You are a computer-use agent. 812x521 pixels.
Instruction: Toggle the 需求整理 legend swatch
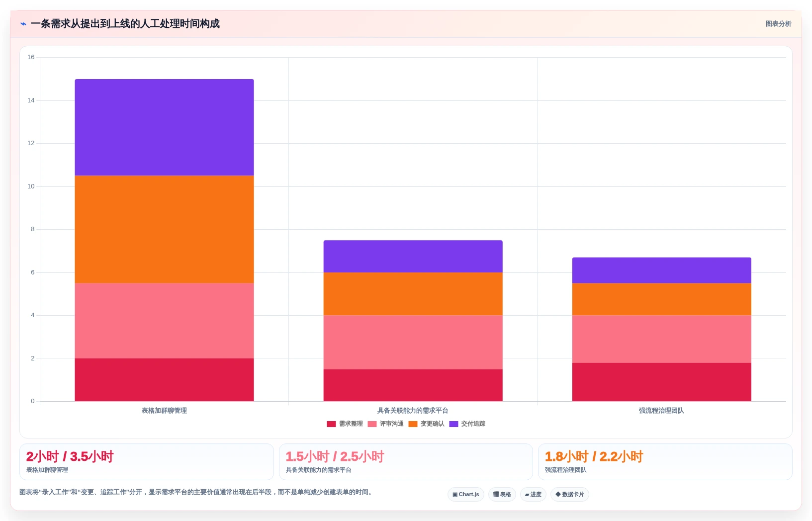[x=331, y=424]
